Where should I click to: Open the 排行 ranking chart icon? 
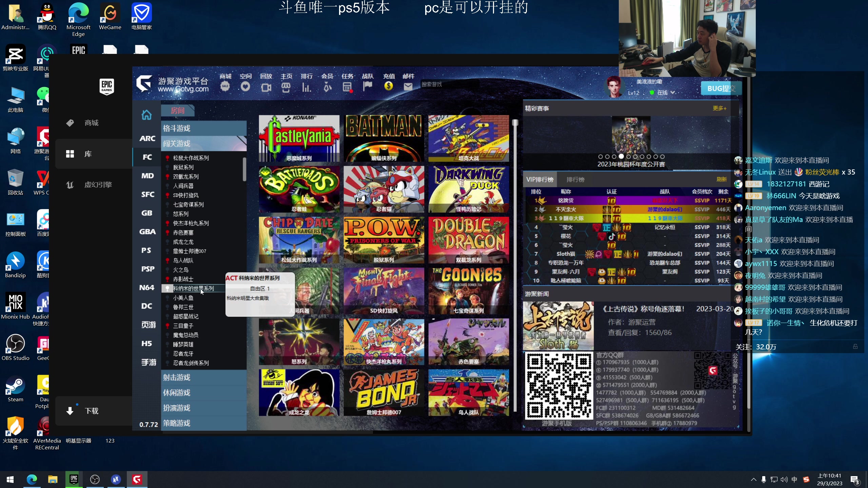pos(307,87)
